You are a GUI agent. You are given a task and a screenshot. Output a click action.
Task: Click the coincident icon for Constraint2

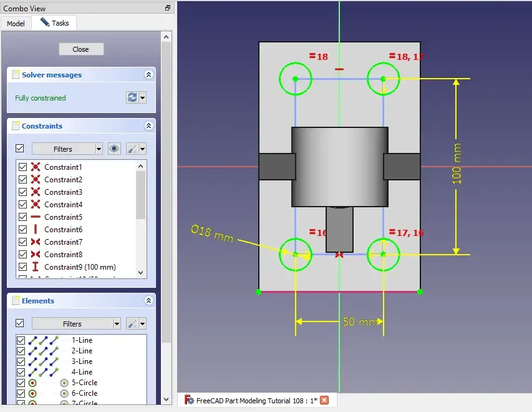coord(36,179)
